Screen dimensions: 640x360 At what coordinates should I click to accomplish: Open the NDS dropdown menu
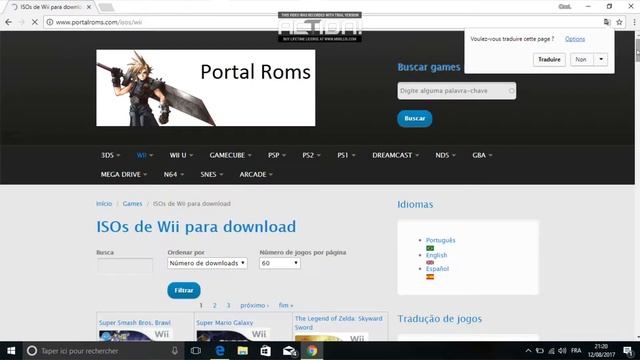coord(445,155)
